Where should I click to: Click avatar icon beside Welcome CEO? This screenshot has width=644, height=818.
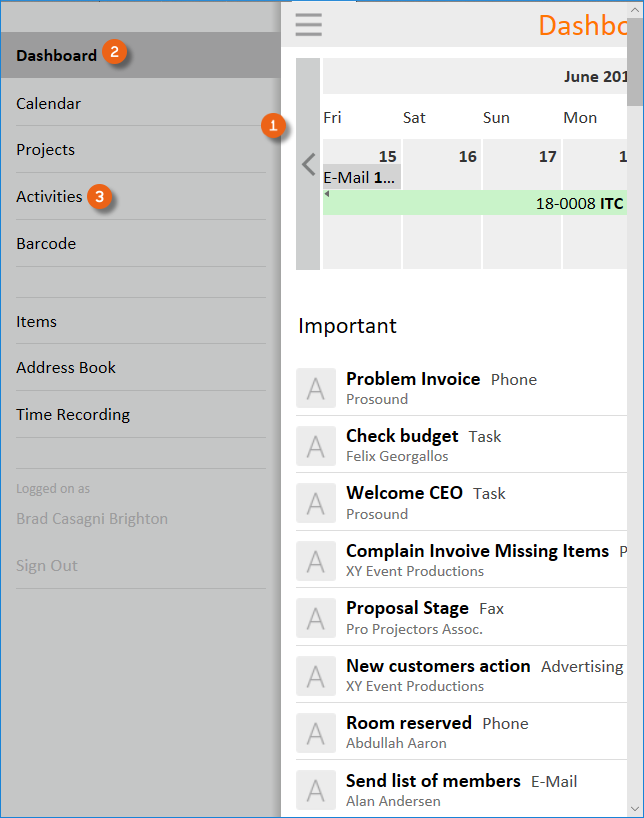point(316,503)
